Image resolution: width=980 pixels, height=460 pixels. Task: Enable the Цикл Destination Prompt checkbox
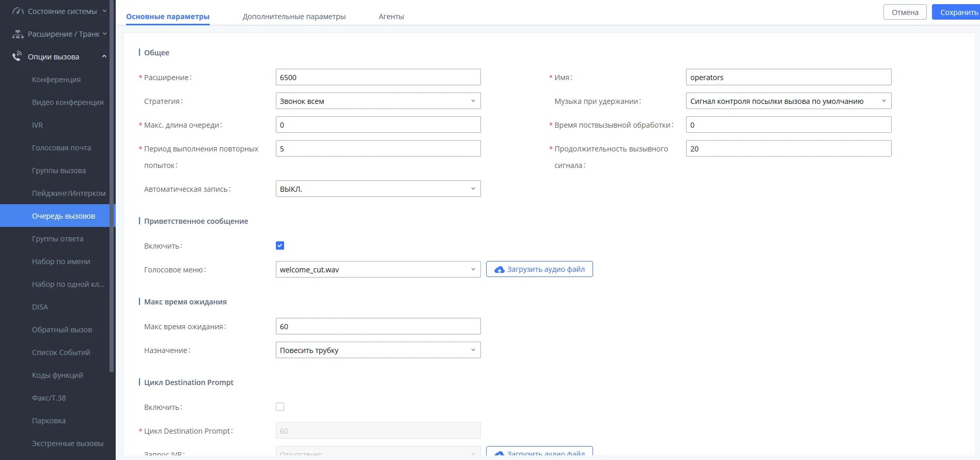tap(280, 407)
